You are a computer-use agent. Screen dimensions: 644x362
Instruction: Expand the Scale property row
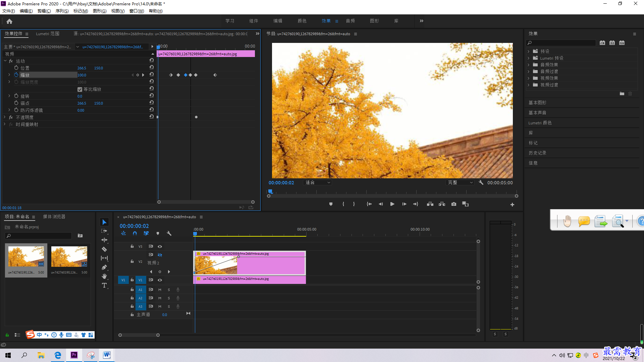pyautogui.click(x=9, y=75)
